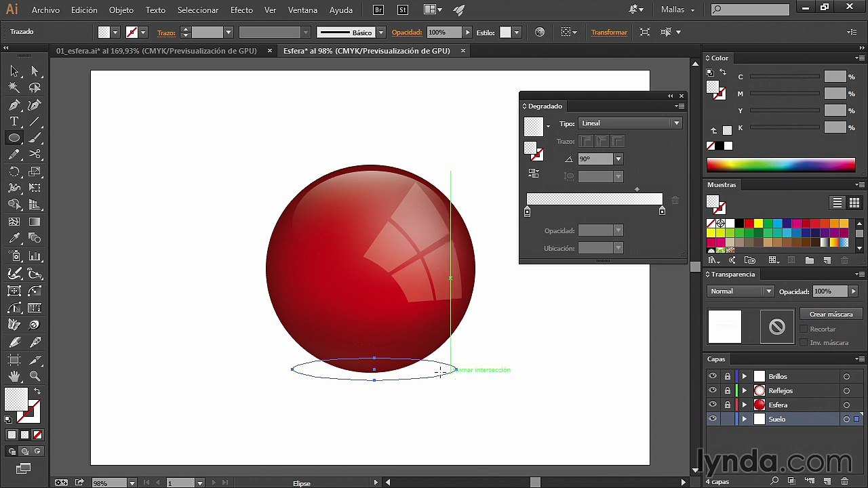The height and width of the screenshot is (488, 868).
Task: Open the Mallas workspace switcher
Action: [677, 10]
